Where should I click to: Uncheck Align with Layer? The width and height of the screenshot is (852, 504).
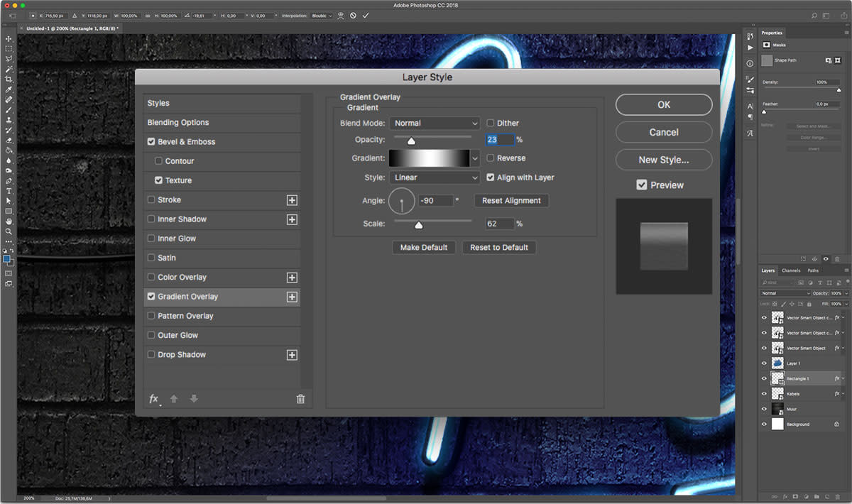491,177
